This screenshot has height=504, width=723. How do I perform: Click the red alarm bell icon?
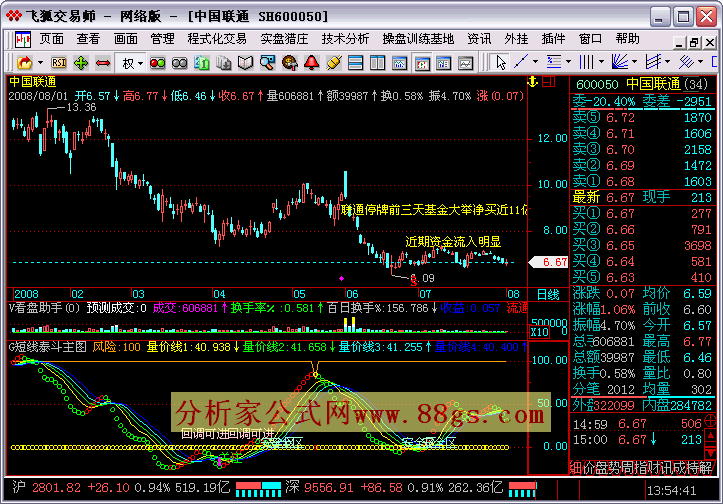pos(312,62)
